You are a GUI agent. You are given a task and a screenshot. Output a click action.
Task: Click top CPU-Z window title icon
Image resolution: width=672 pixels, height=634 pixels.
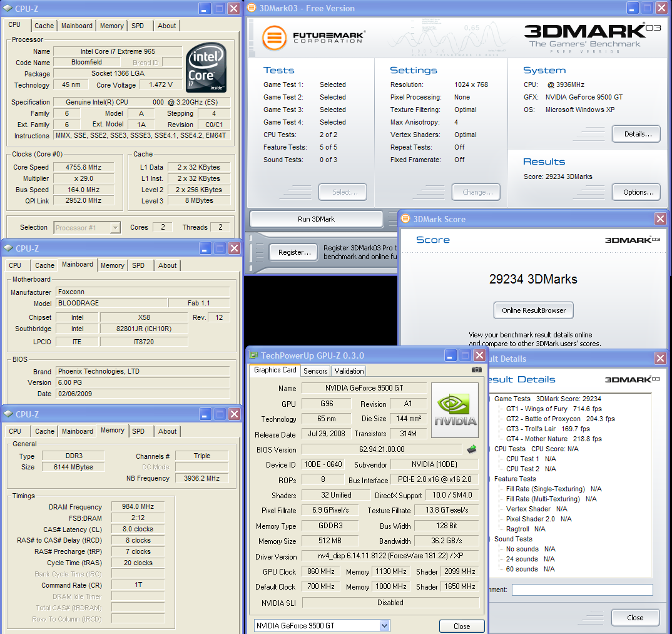[x=8, y=8]
